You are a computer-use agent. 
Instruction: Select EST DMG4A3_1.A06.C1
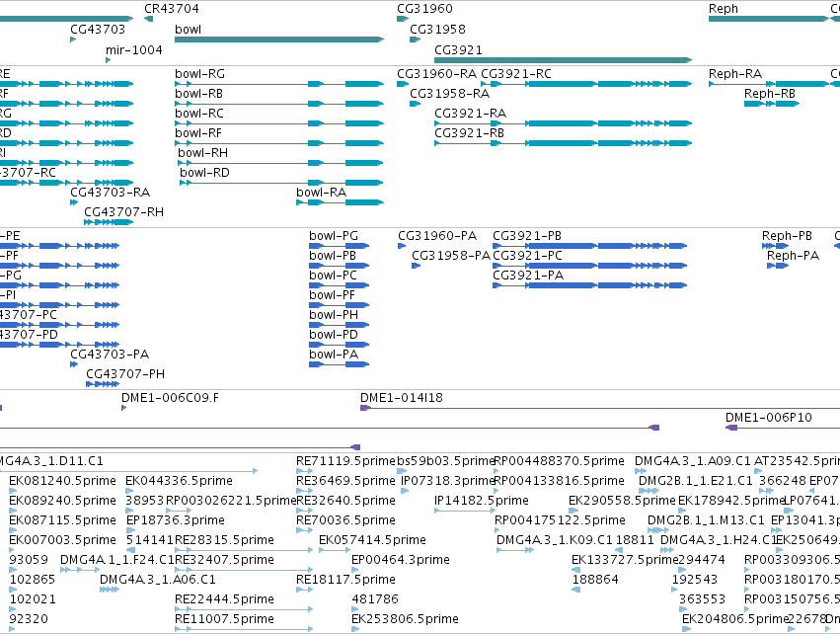coord(110,590)
